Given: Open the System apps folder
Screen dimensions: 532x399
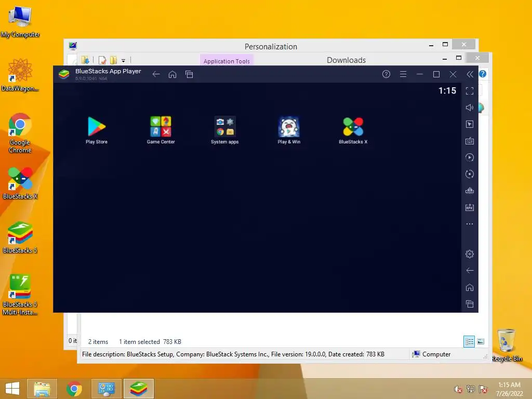Looking at the screenshot, I should [224, 130].
